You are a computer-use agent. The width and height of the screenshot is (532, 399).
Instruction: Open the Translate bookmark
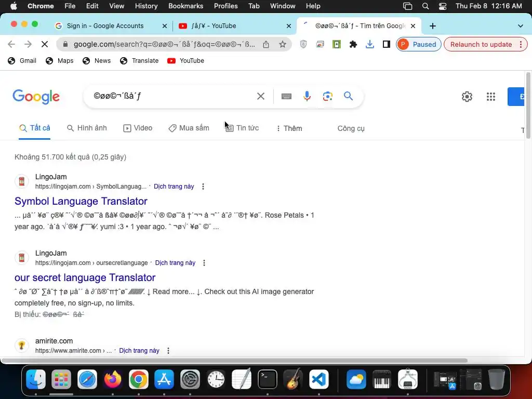click(x=139, y=61)
